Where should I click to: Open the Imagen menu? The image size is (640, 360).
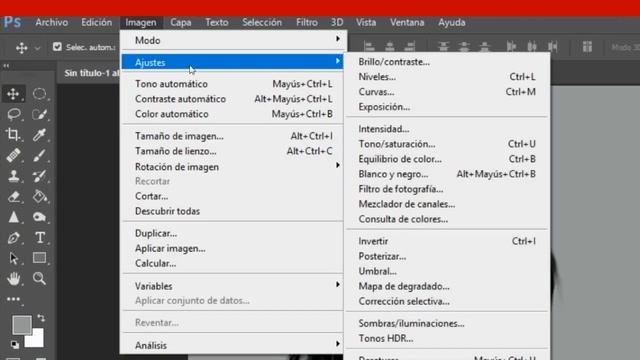pyautogui.click(x=141, y=22)
